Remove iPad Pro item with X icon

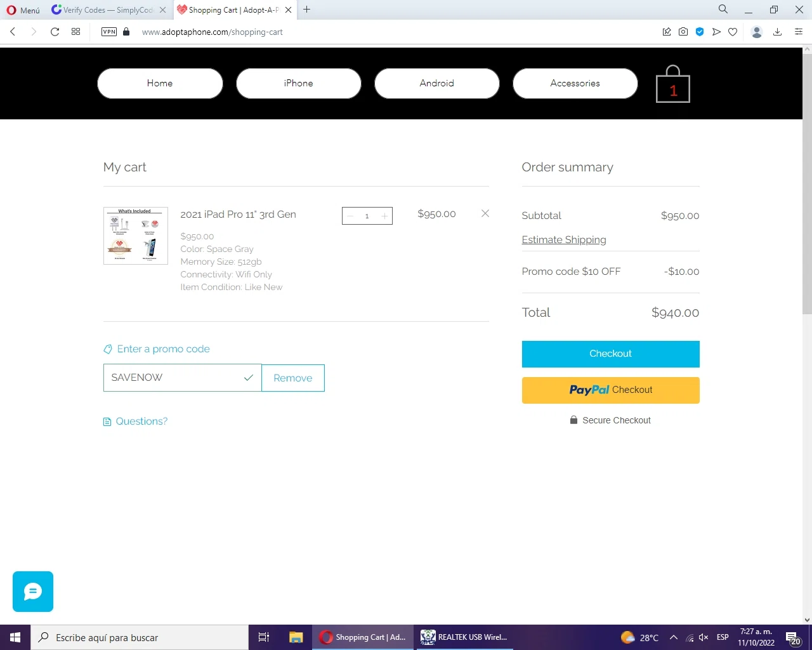click(485, 213)
